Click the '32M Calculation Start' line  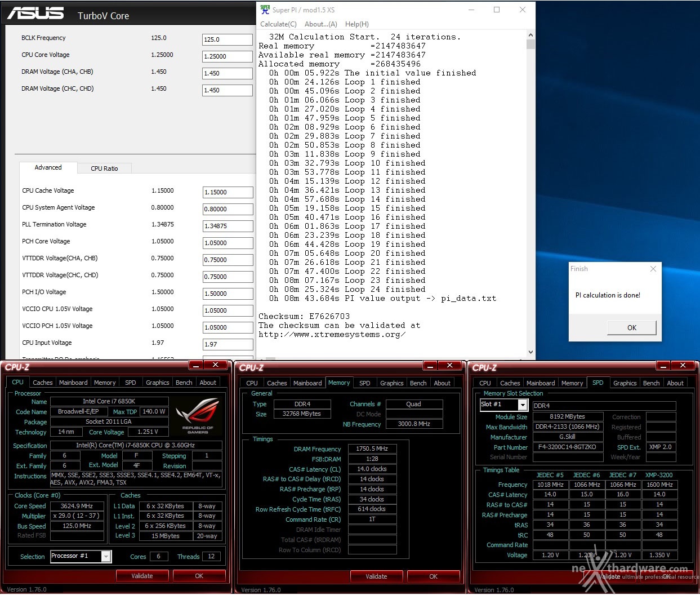(364, 37)
